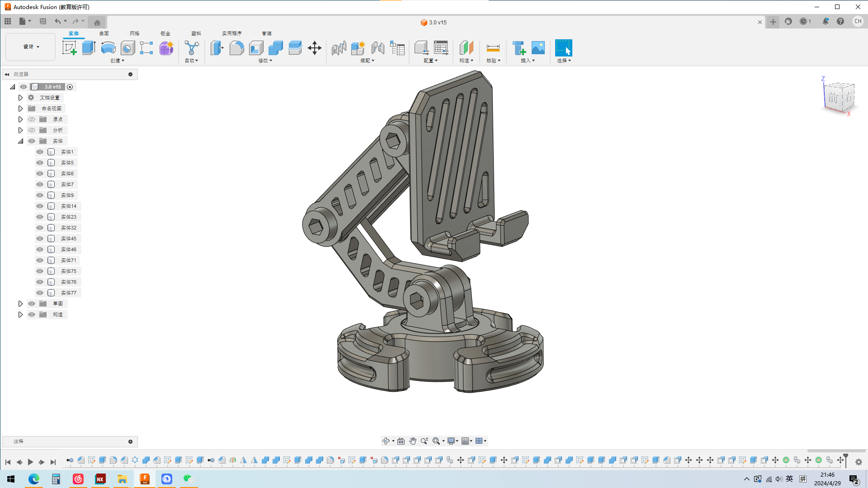Expand the 命名视图 tree node
868x488 pixels.
click(x=20, y=108)
